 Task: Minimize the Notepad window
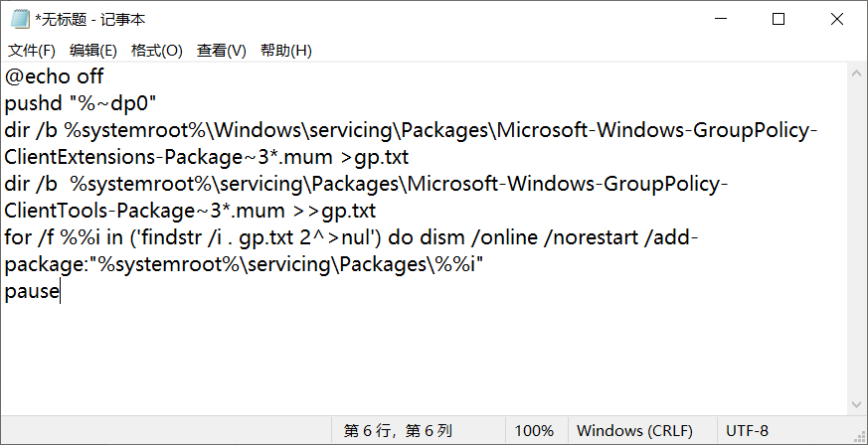click(x=720, y=19)
